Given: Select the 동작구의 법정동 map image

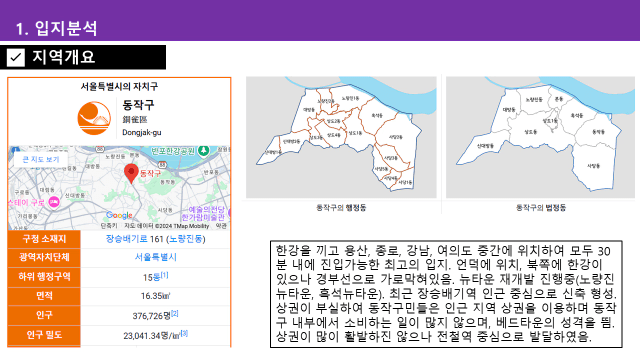Looking at the screenshot, I should (540, 137).
